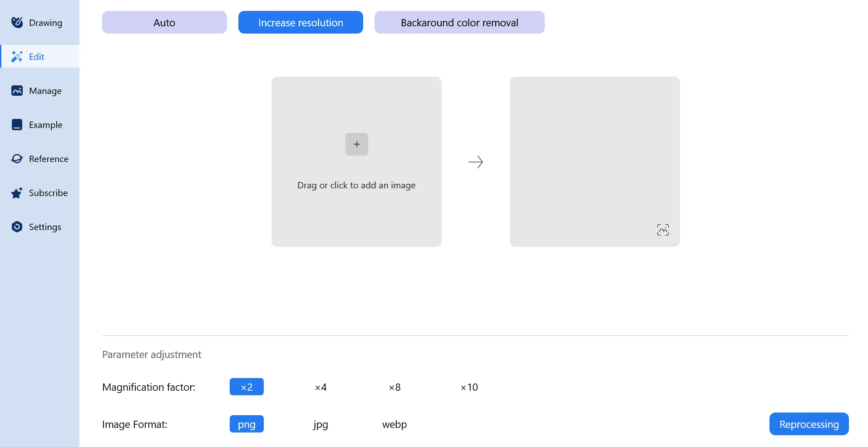Image resolution: width=868 pixels, height=447 pixels.
Task: Choose the ×4 magnification factor
Action: click(x=321, y=387)
